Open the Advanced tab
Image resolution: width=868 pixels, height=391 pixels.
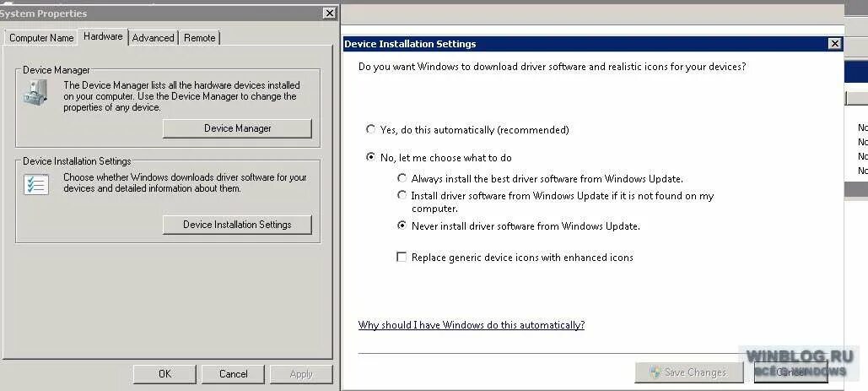coord(154,38)
